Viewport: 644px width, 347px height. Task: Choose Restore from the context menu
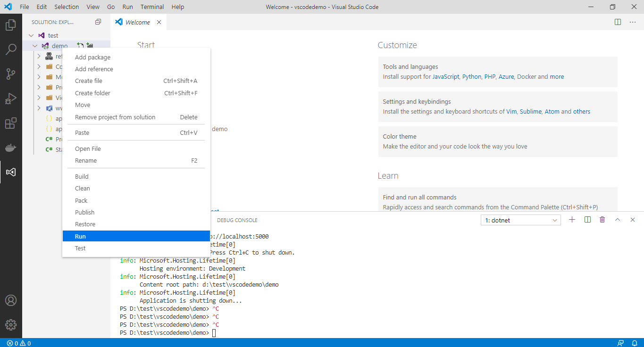tap(136, 224)
